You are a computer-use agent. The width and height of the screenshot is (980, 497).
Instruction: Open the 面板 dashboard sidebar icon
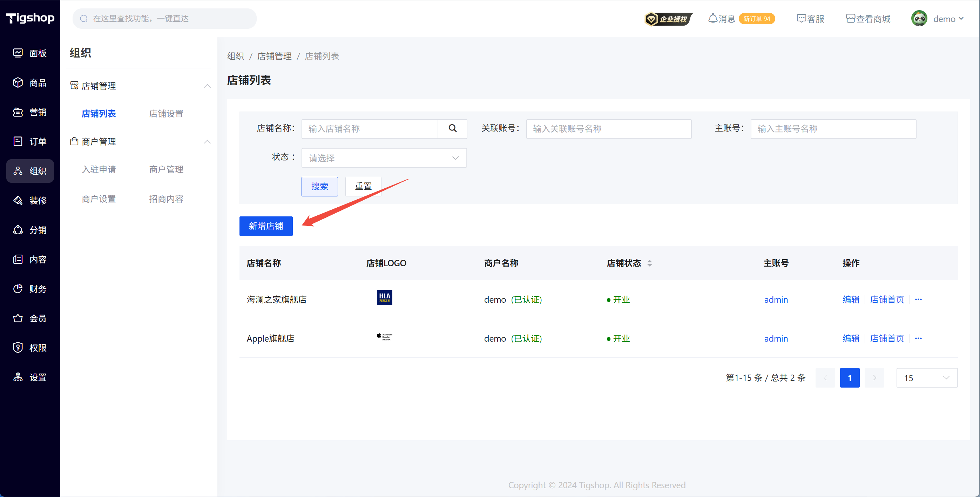(18, 53)
